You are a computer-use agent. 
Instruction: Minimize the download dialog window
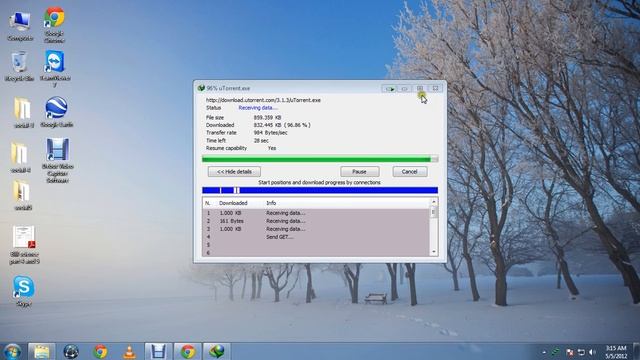pos(404,88)
